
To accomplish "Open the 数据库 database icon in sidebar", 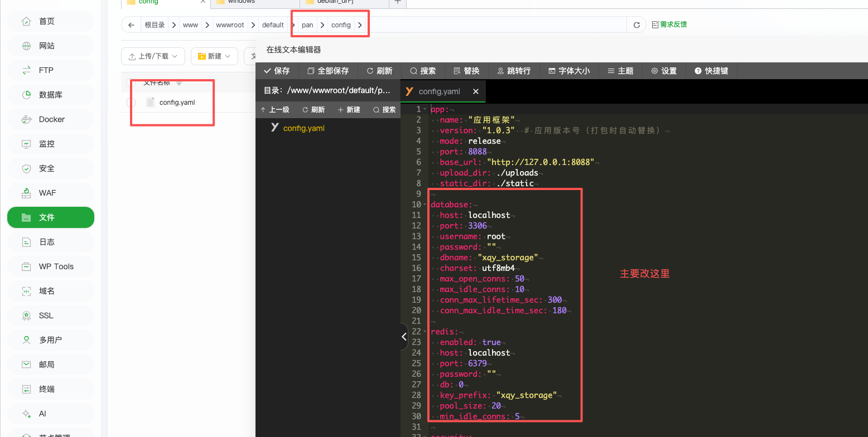I will click(26, 95).
